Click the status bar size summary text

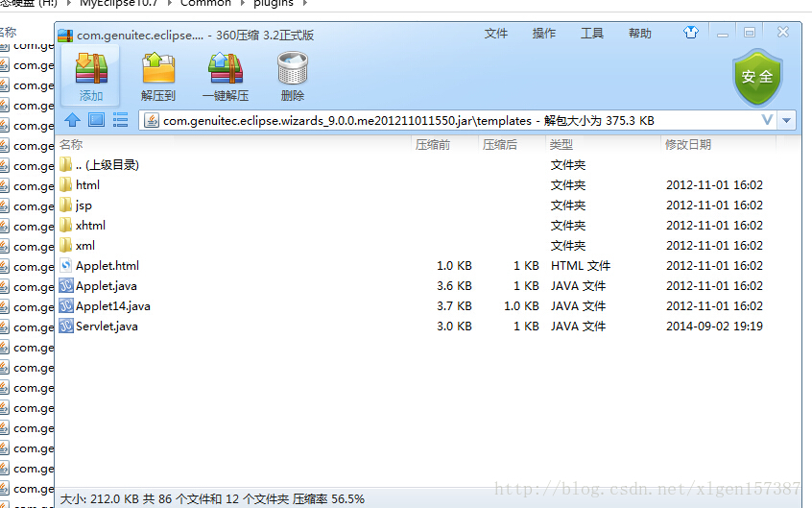(x=212, y=499)
